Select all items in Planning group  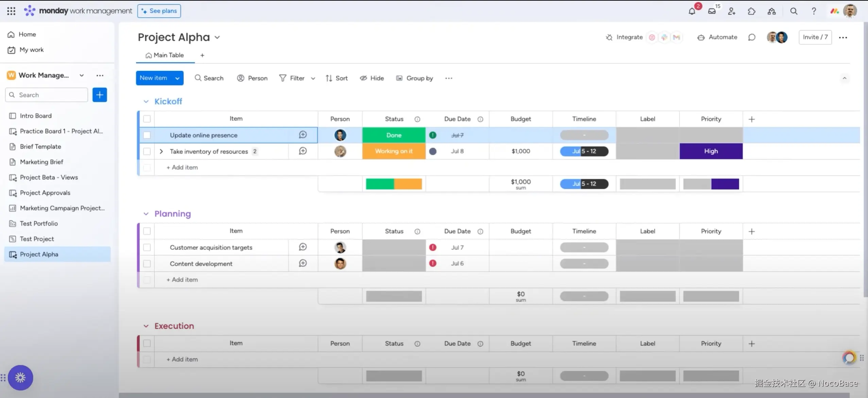coord(147,231)
